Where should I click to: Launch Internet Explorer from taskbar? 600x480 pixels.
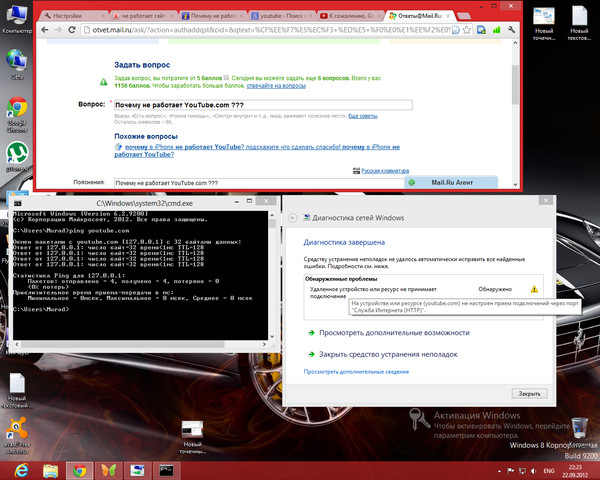click(x=21, y=470)
